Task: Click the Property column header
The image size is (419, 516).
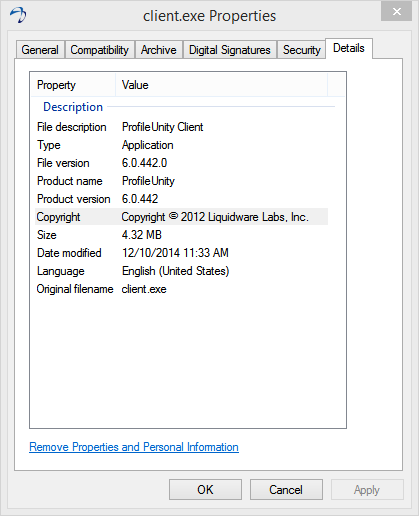Action: pos(73,85)
